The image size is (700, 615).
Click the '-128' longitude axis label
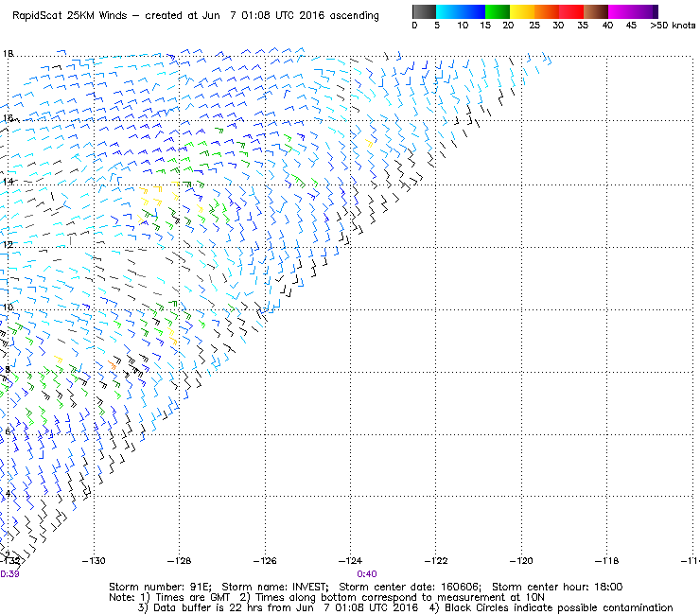179,561
